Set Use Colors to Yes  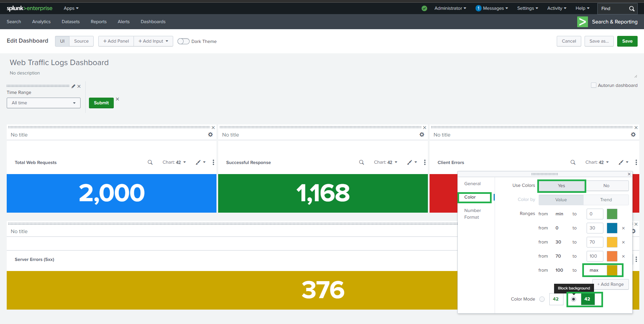(x=561, y=186)
